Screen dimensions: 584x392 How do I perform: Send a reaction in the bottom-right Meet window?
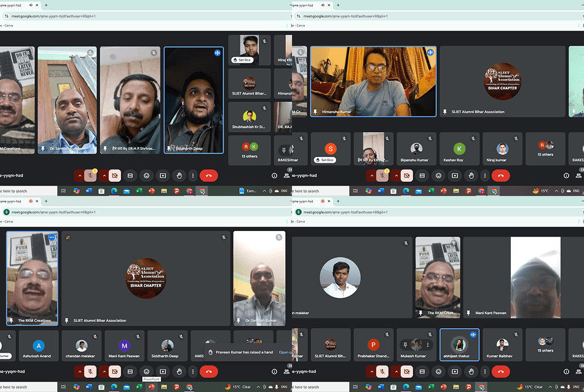(438, 372)
